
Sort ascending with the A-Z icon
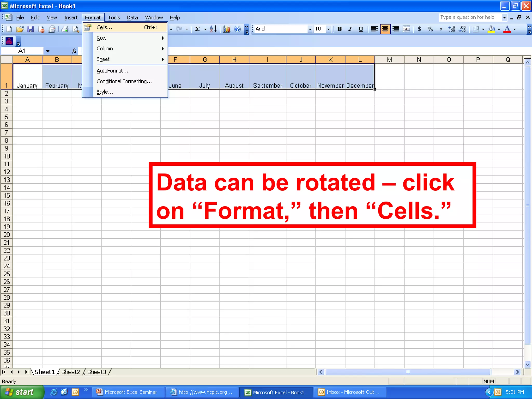[x=213, y=29]
